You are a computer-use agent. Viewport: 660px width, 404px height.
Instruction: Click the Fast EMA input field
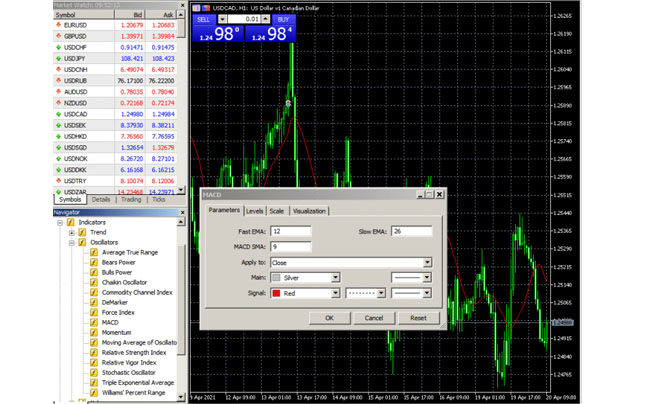coord(290,232)
